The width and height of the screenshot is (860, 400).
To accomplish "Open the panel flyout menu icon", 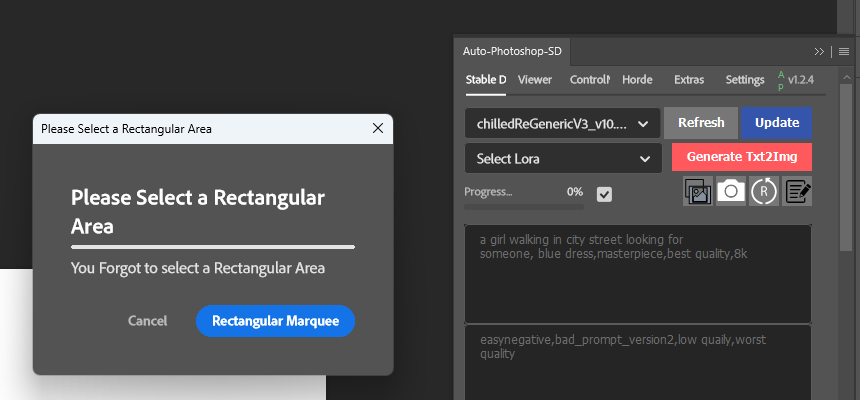I will [x=844, y=52].
